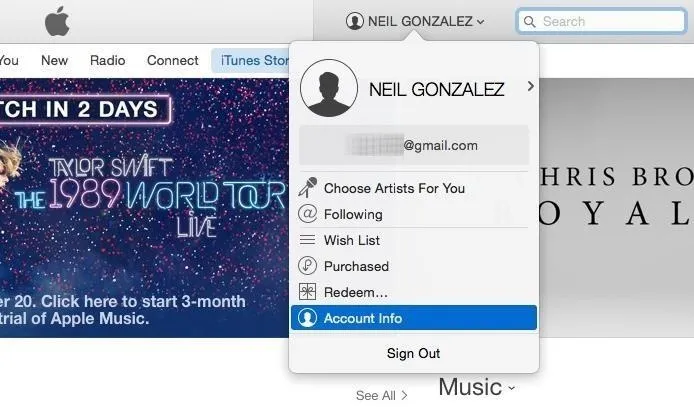Click the Redeem gift box icon

pyautogui.click(x=308, y=292)
